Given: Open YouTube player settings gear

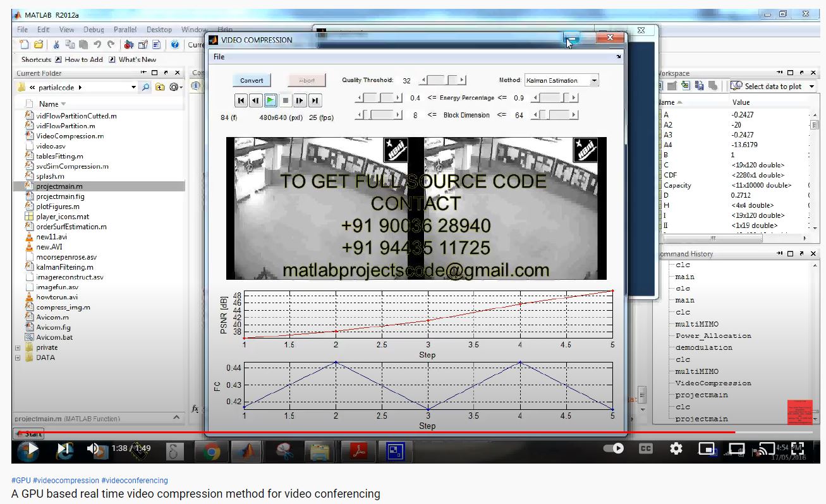Looking at the screenshot, I should point(676,448).
